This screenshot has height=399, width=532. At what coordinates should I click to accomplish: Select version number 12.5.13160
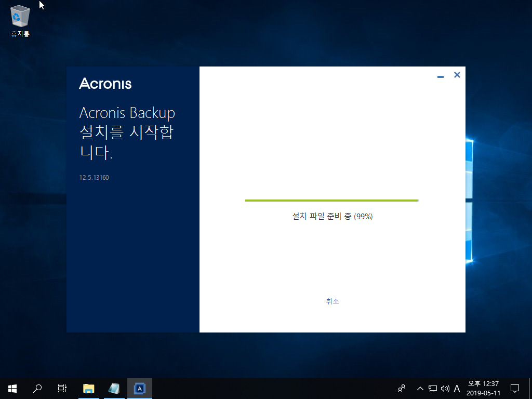[94, 178]
